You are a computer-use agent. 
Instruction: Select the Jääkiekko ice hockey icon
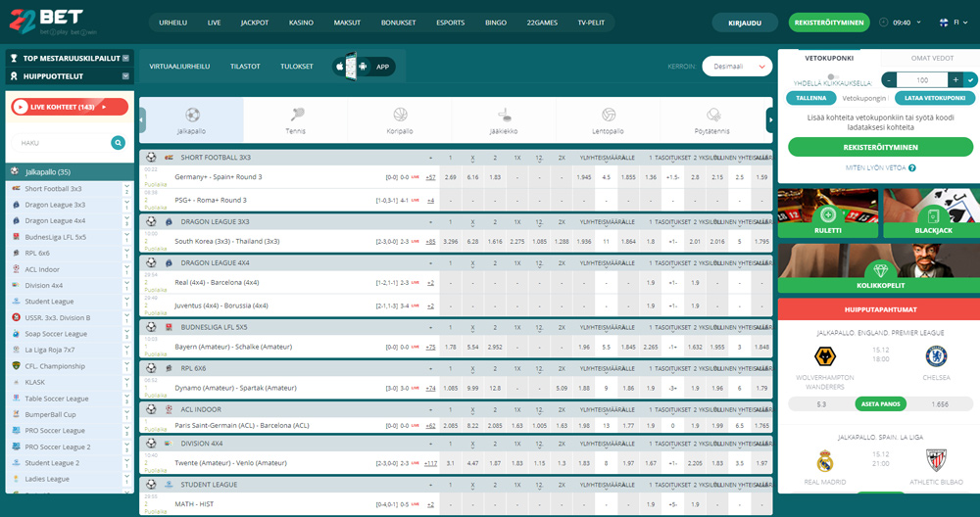pyautogui.click(x=504, y=115)
